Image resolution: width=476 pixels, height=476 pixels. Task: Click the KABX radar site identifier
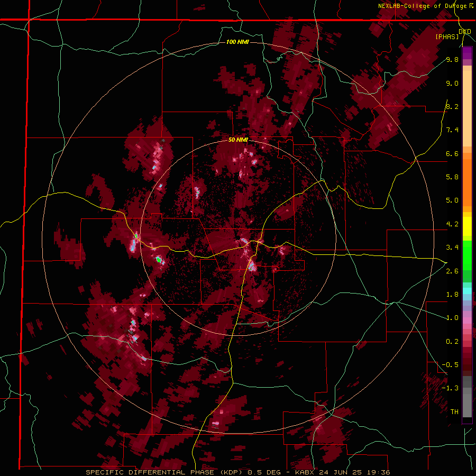[x=305, y=472]
